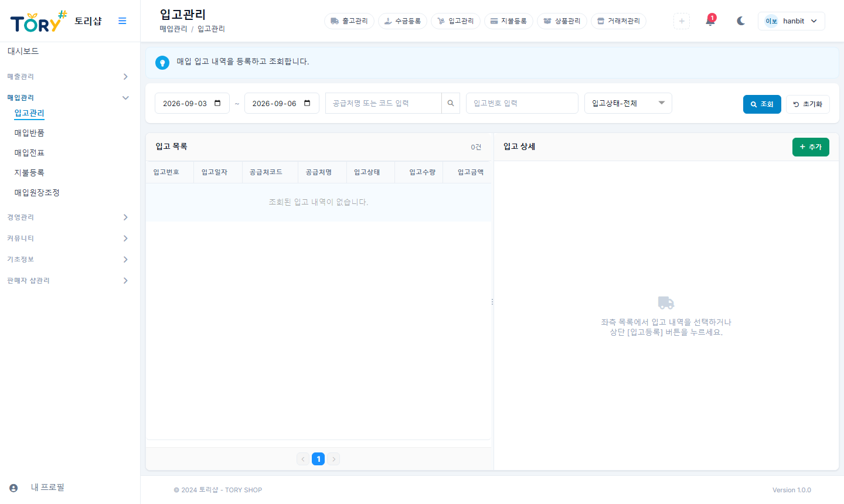Focus the 공급처명 또는 코드 입력 field
This screenshot has width=844, height=504.
[x=383, y=103]
